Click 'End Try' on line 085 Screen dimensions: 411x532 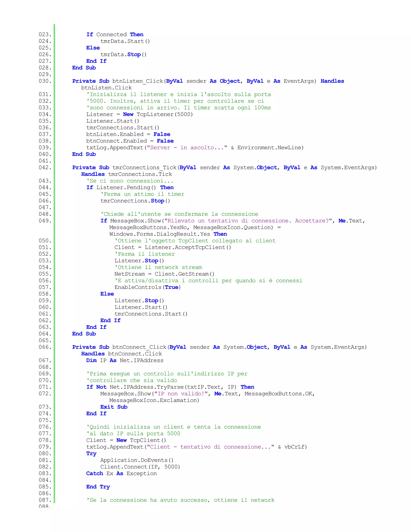(x=98, y=487)
